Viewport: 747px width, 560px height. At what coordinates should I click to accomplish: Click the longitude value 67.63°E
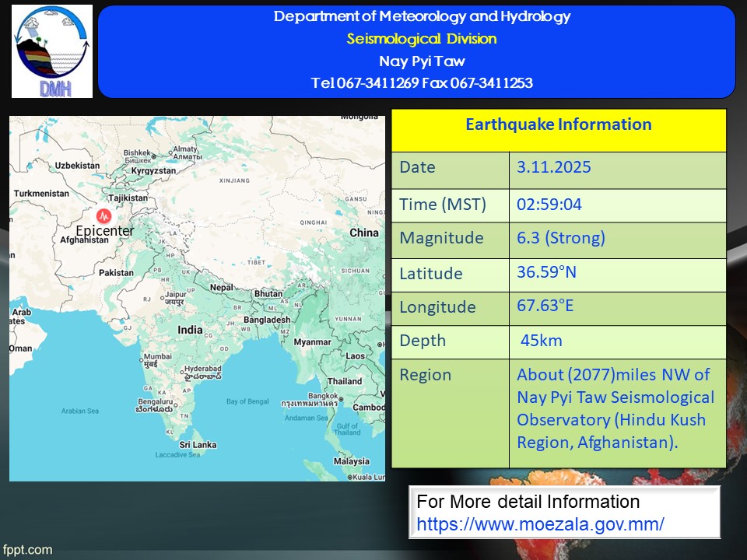pos(545,306)
